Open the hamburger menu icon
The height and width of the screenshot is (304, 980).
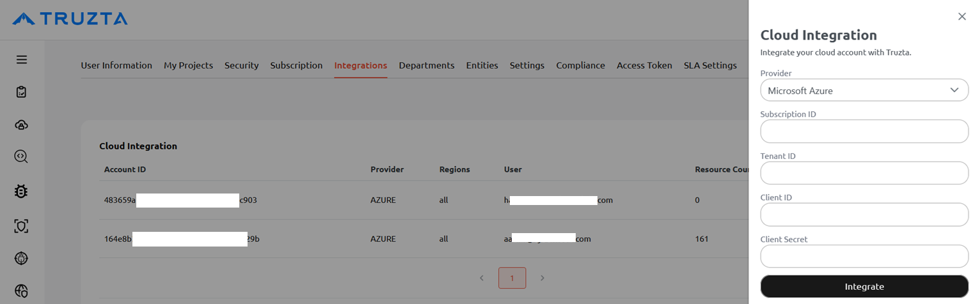(22, 59)
